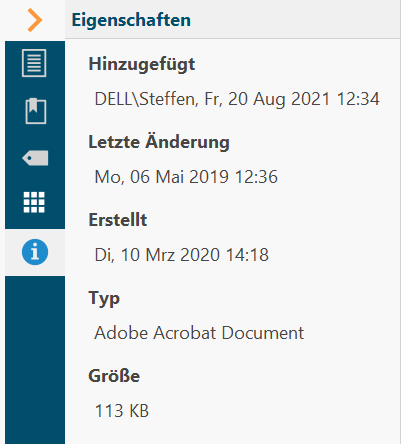Select the Mo, 06 Mai 2019 value

pos(186,177)
